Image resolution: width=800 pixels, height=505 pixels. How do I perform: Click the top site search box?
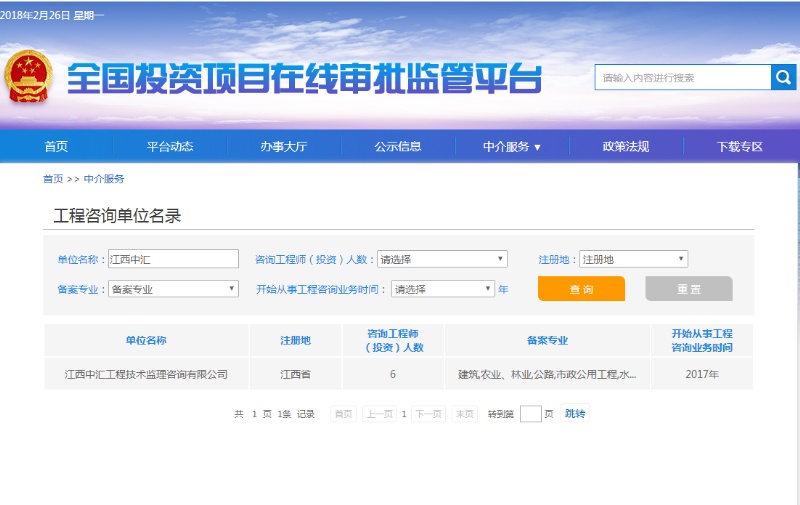[x=682, y=78]
